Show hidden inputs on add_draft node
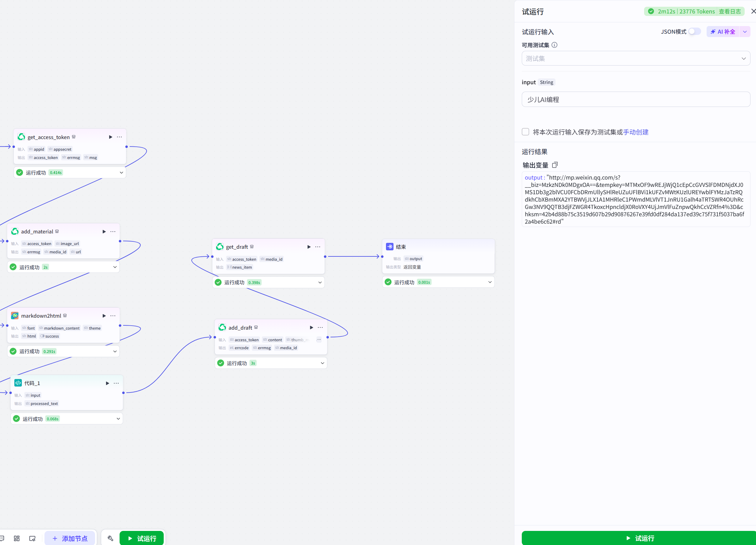The height and width of the screenshot is (545, 756). 319,340
